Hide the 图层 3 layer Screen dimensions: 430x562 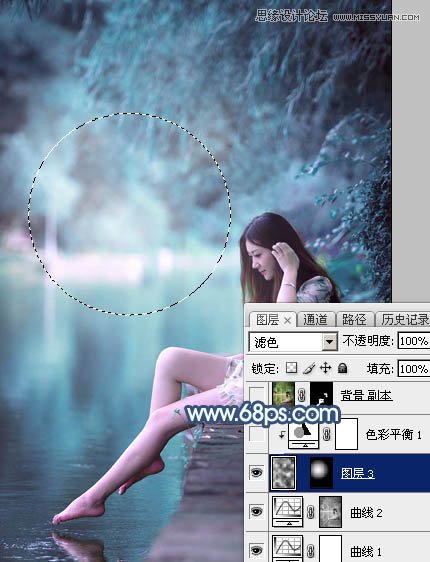256,473
